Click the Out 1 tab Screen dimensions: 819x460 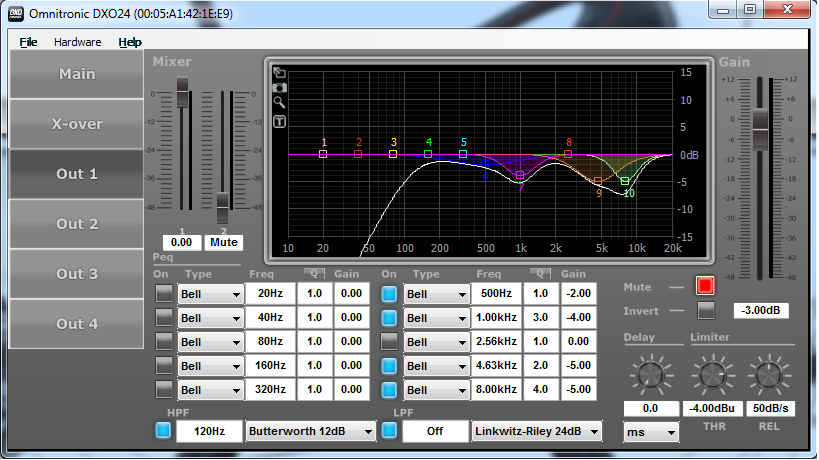click(x=76, y=174)
